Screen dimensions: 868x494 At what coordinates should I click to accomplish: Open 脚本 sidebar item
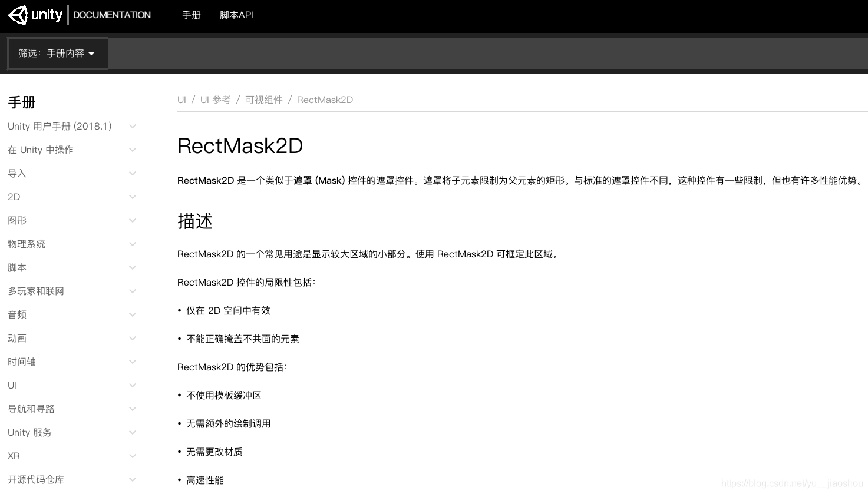pyautogui.click(x=17, y=268)
